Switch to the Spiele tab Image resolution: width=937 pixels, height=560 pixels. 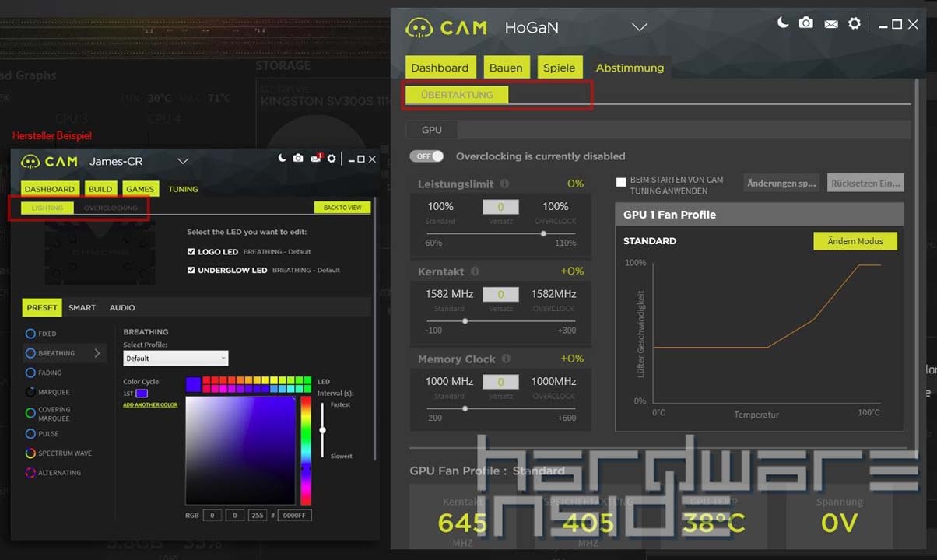(x=559, y=68)
